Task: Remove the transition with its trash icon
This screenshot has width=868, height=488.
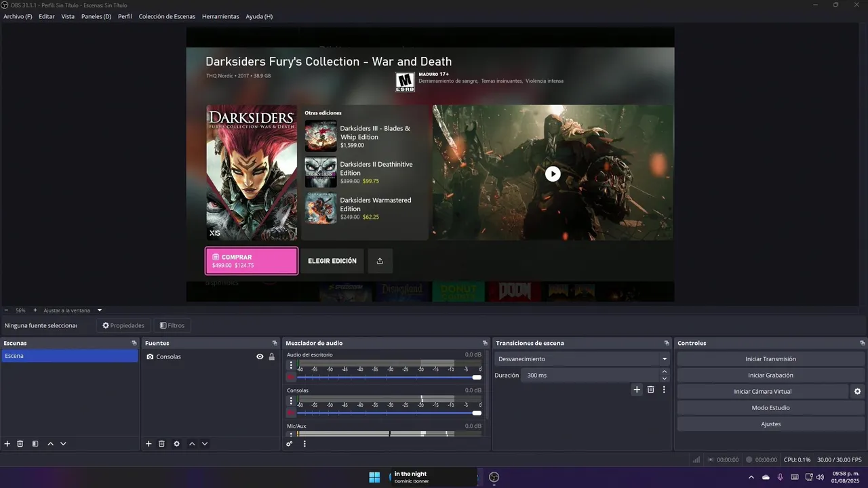Action: [650, 390]
